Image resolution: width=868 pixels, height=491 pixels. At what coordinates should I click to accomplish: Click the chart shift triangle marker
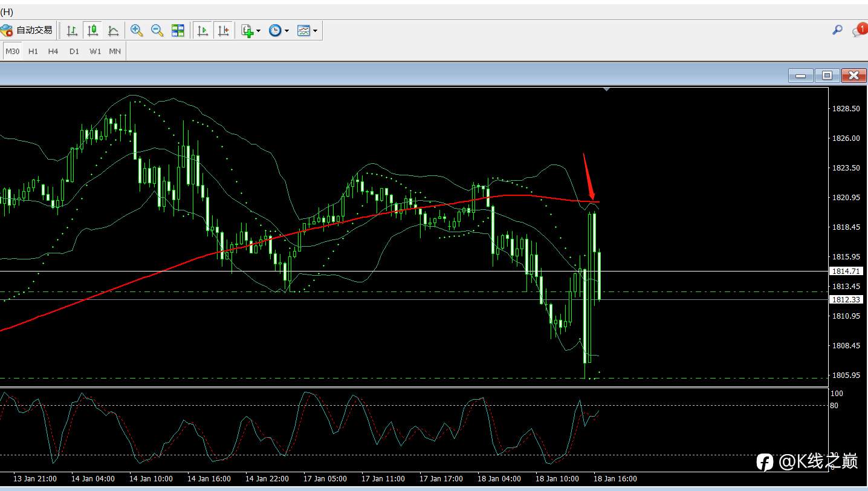coord(607,89)
